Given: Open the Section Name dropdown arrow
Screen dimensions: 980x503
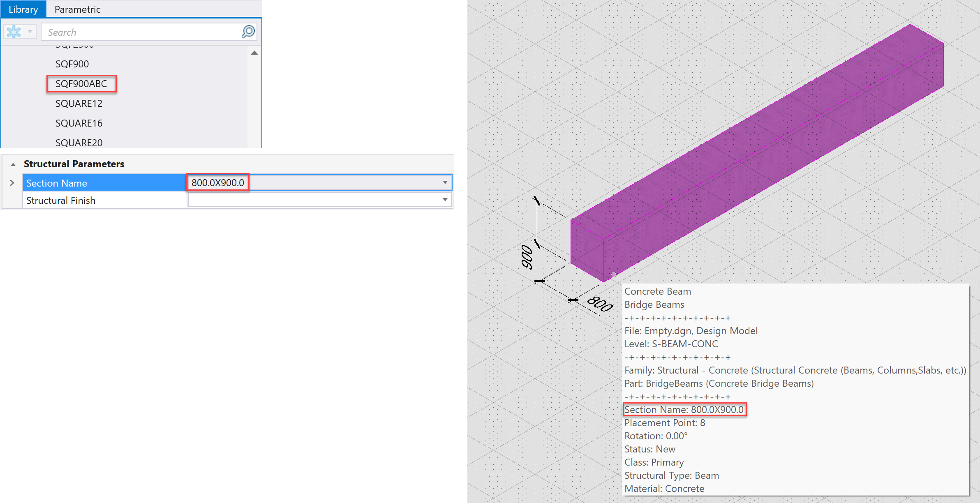Looking at the screenshot, I should click(445, 182).
